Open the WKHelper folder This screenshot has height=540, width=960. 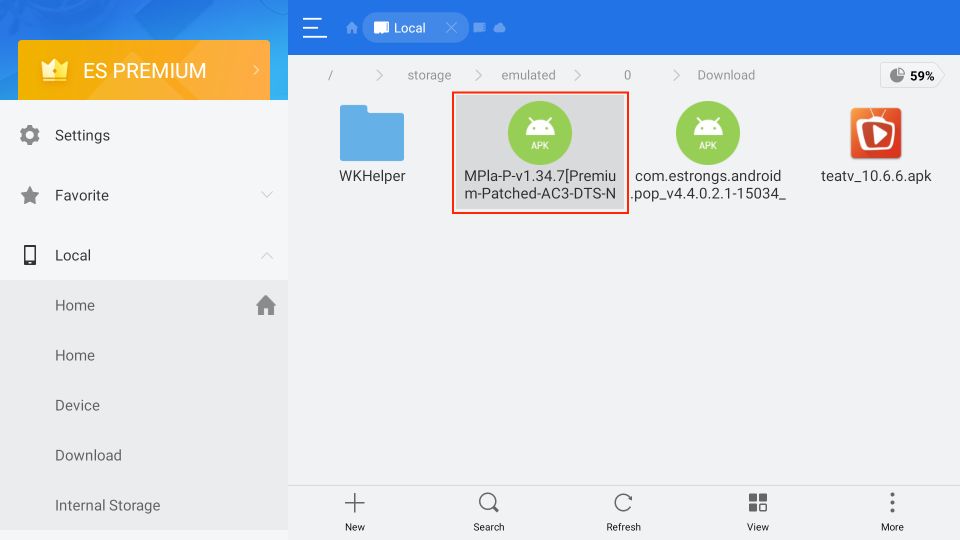[x=372, y=144]
